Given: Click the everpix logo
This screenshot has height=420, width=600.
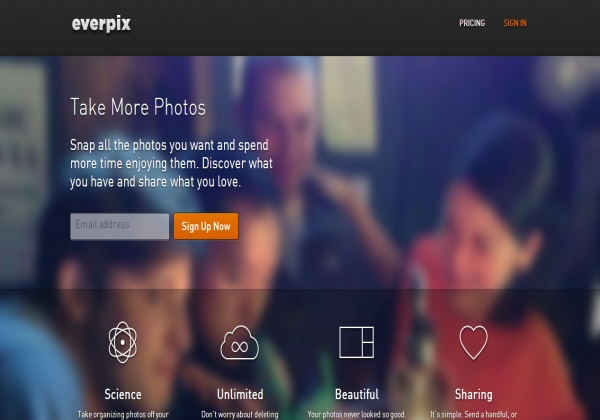Looking at the screenshot, I should click(x=101, y=24).
